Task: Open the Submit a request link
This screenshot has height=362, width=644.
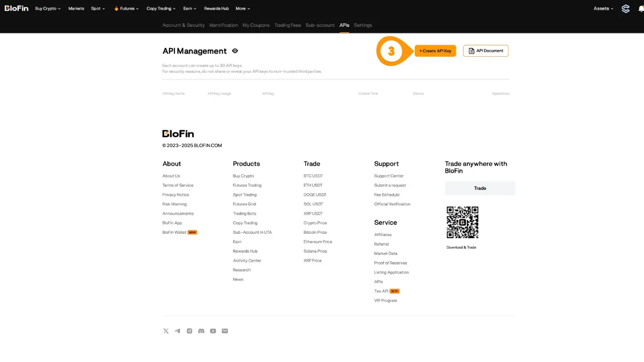Action: (x=390, y=186)
